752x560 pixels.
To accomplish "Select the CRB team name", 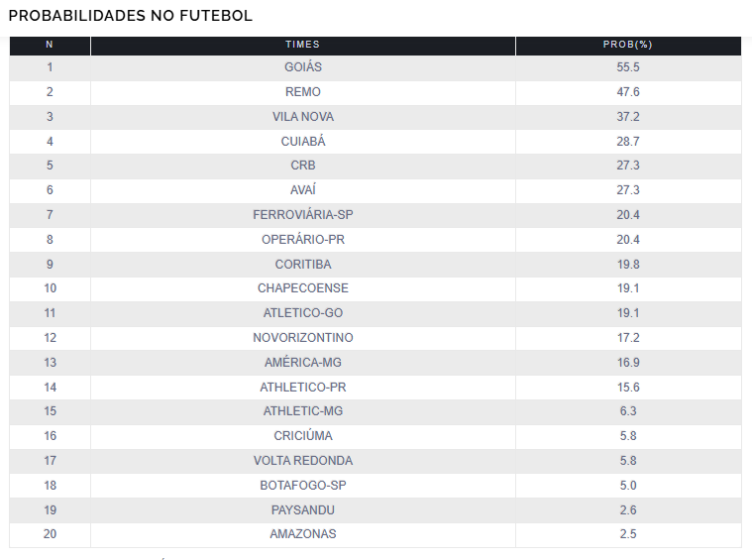I will click(x=303, y=166).
